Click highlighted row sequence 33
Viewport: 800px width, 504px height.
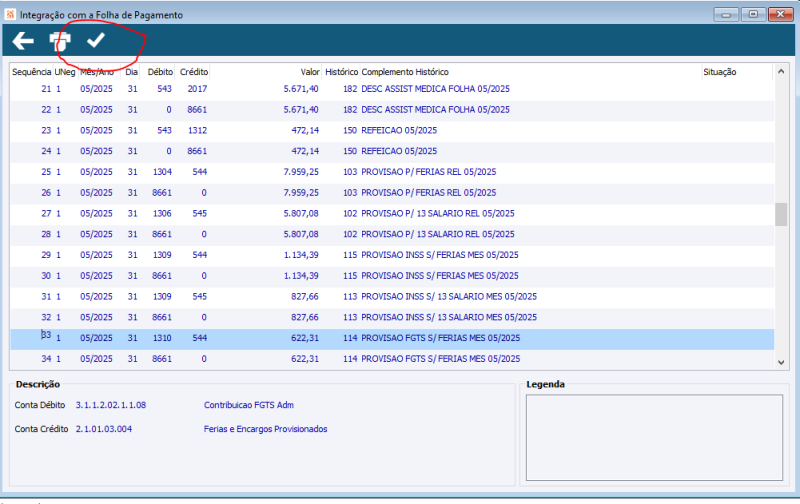point(392,338)
